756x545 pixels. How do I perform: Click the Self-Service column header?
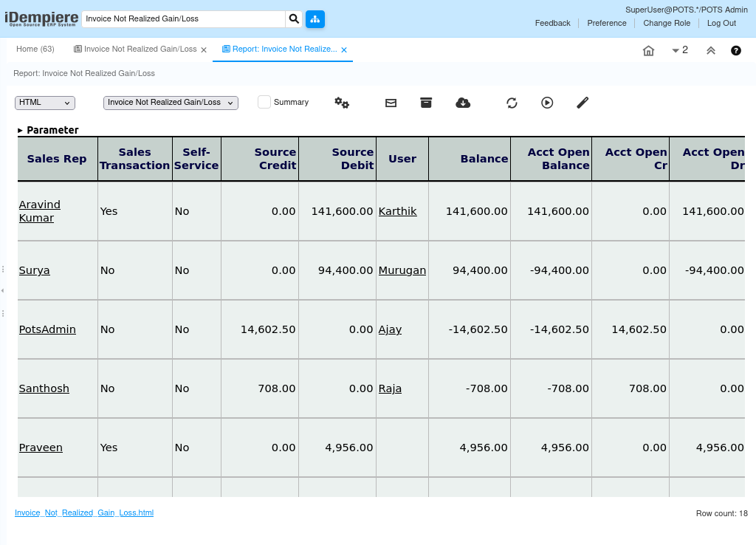point(196,159)
